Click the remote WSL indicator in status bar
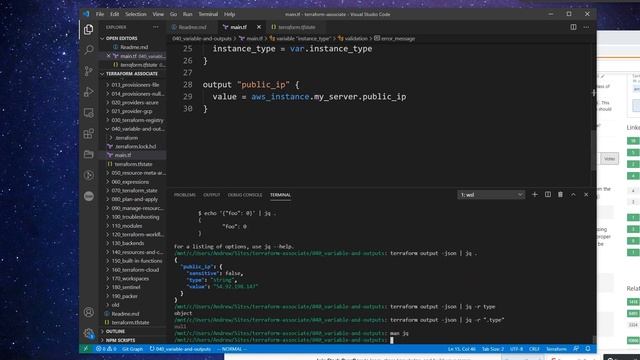640x360 pixels. 86,349
